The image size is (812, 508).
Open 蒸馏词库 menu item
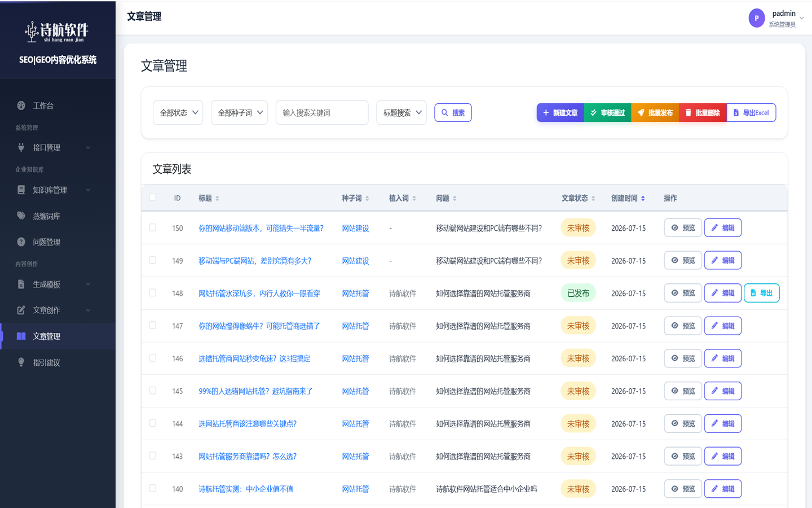point(58,216)
